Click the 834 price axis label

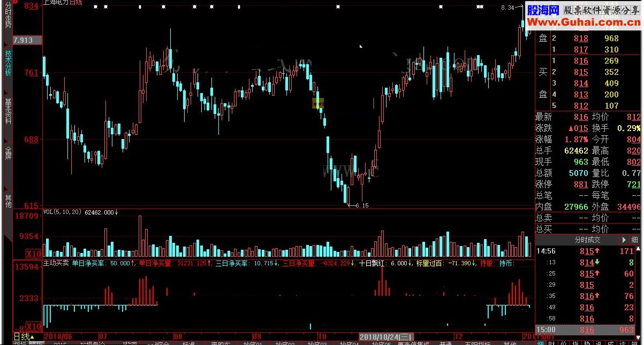pyautogui.click(x=31, y=6)
